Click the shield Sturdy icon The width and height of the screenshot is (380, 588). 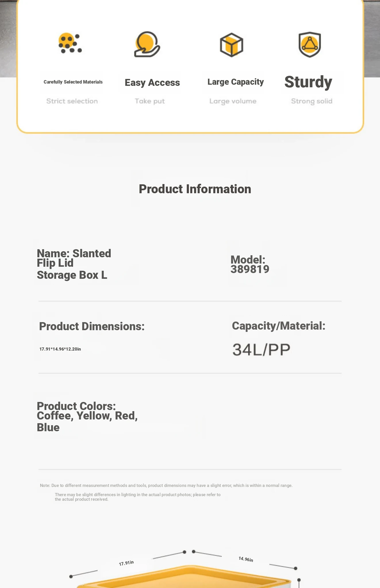point(310,45)
